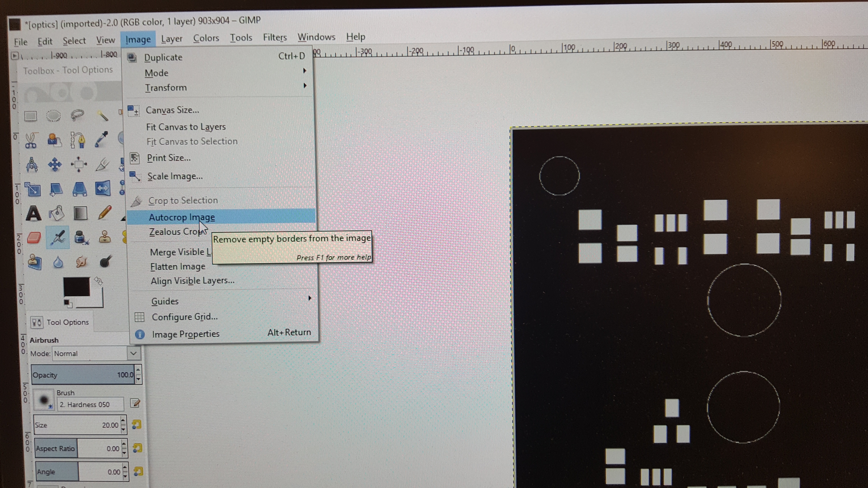The image size is (868, 488).
Task: Select the Paths tool
Action: tap(78, 140)
